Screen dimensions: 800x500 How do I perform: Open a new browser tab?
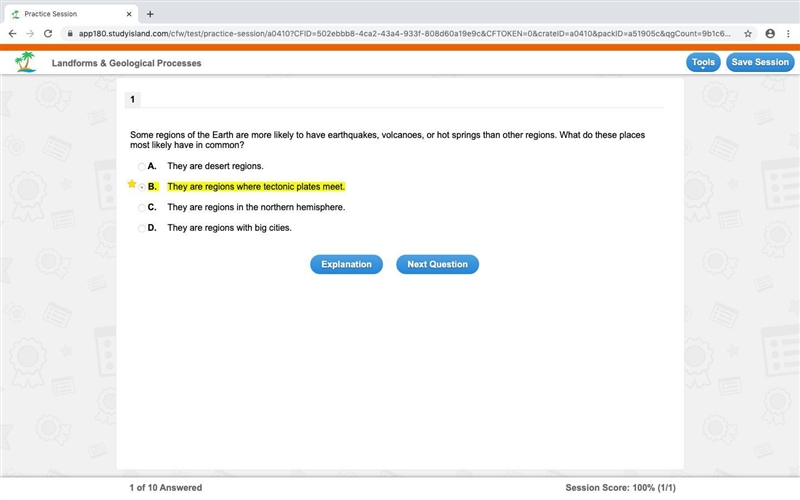coord(150,14)
